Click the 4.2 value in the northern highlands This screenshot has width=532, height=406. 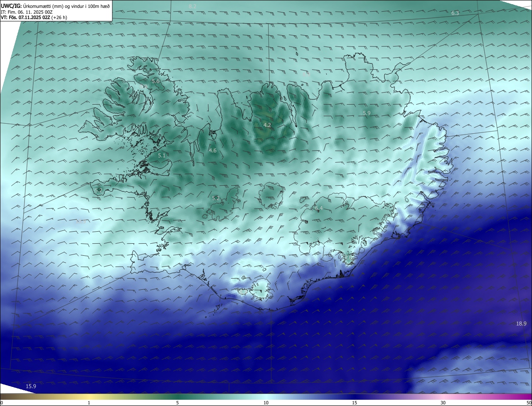[x=267, y=125]
